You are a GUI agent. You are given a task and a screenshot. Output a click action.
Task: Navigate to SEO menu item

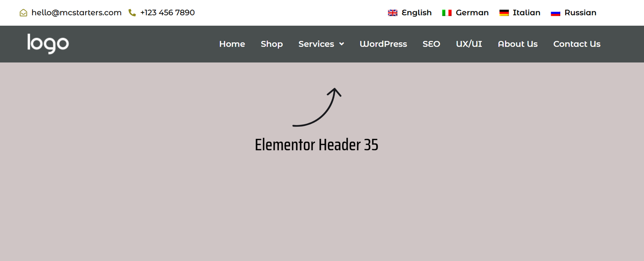point(431,44)
